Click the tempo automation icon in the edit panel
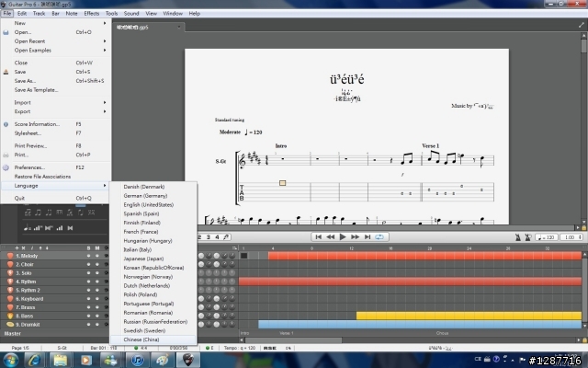 pyautogui.click(x=27, y=228)
